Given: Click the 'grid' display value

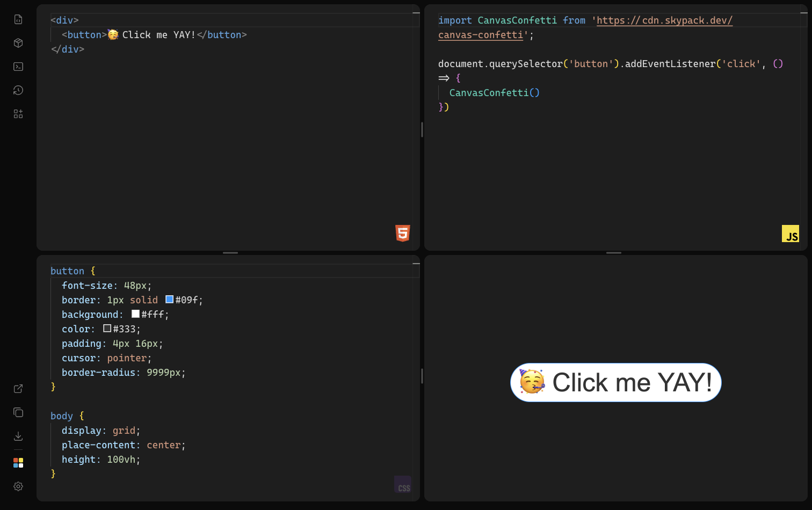Looking at the screenshot, I should pos(124,431).
